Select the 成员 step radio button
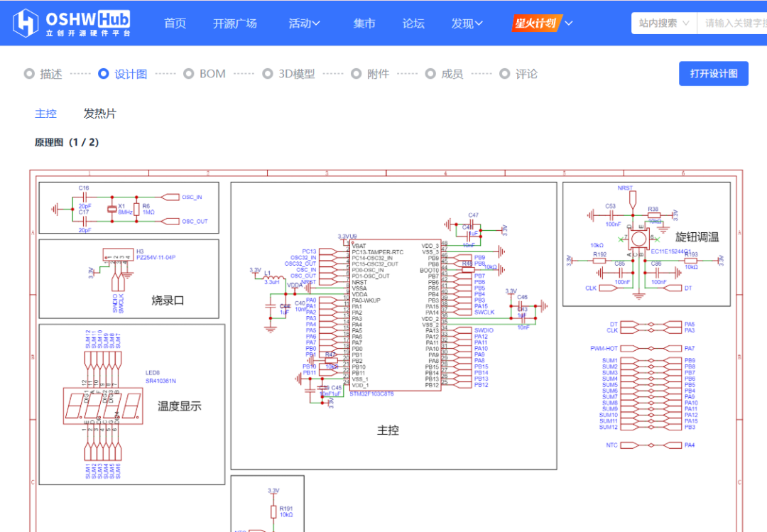Screen dimensions: 767x532 (x=430, y=74)
